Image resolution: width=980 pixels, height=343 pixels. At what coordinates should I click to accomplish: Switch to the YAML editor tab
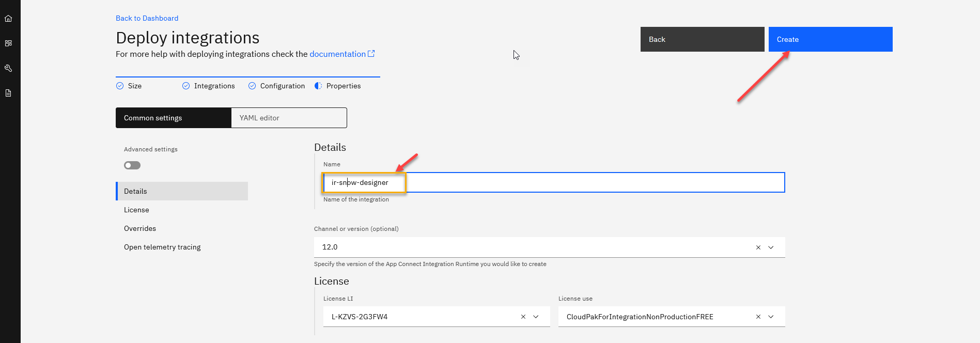pyautogui.click(x=289, y=118)
